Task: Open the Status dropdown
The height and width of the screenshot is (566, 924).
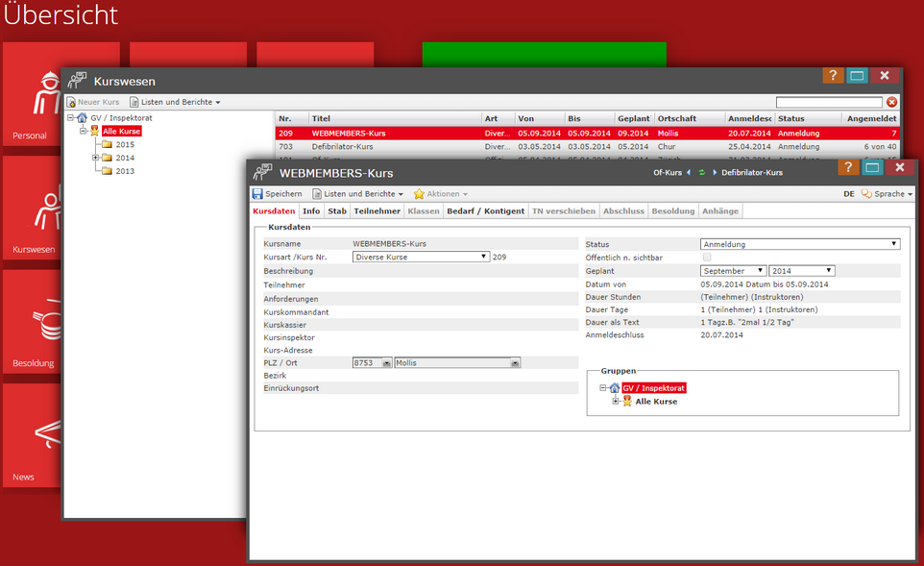Action: tap(800, 244)
